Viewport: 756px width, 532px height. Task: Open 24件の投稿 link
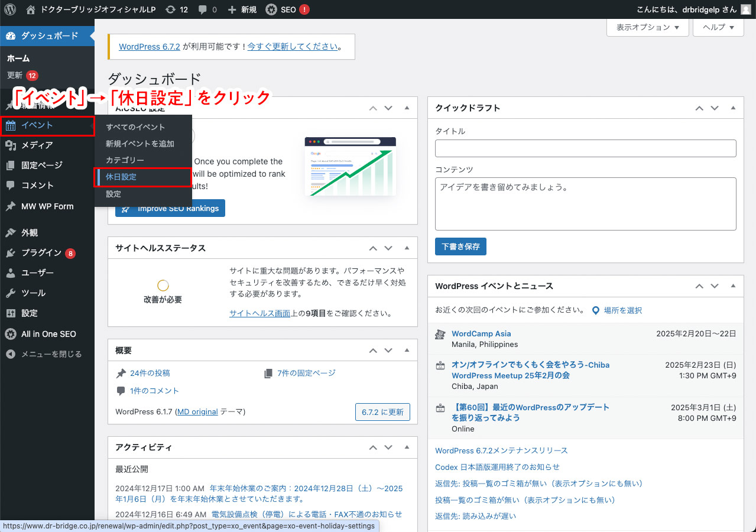(x=150, y=373)
